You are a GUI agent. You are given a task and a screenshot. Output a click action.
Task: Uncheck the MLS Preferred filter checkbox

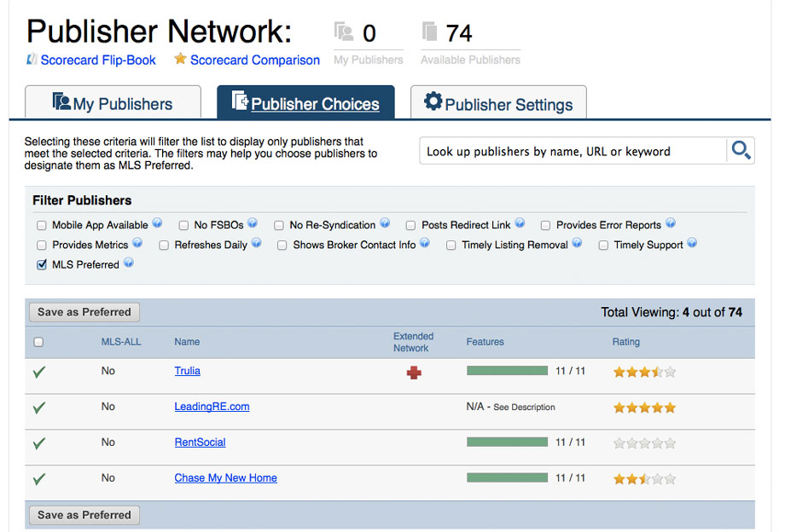pos(42,265)
